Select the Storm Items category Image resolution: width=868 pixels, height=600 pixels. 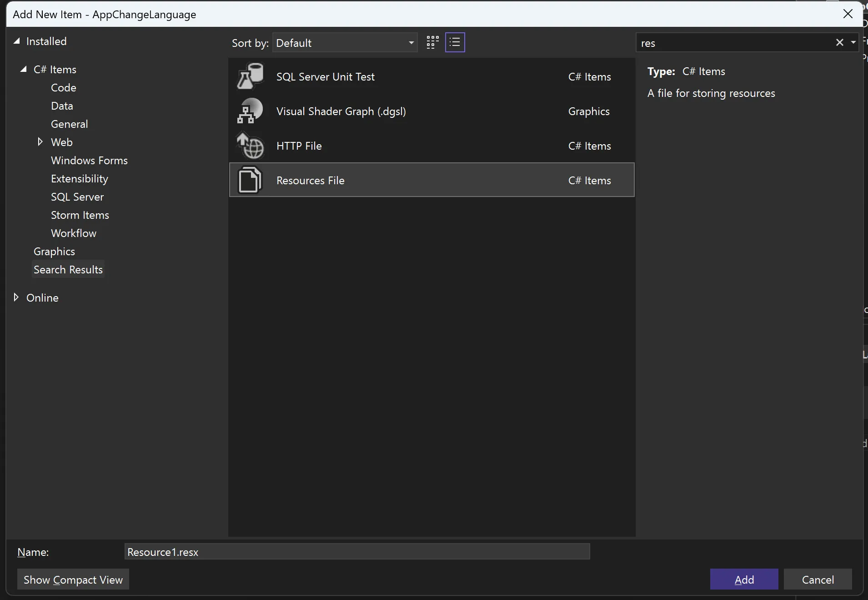[80, 215]
